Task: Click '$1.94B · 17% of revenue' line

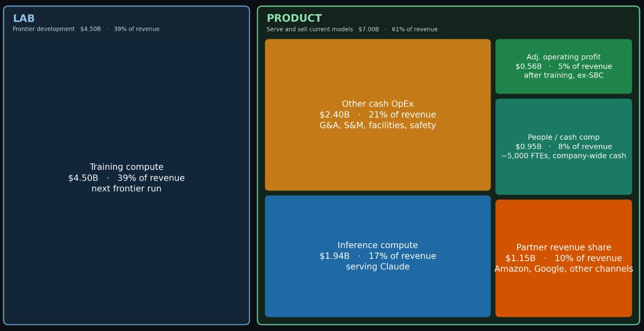Action: (378, 256)
